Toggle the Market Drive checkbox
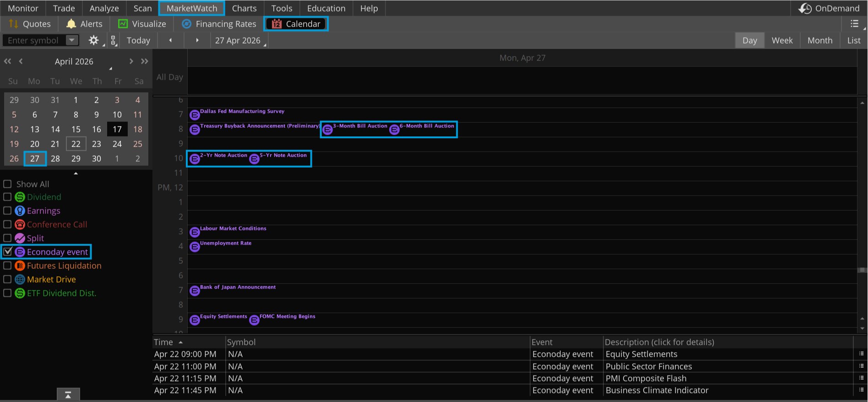Screen dimensions: 868x402 click(7, 279)
